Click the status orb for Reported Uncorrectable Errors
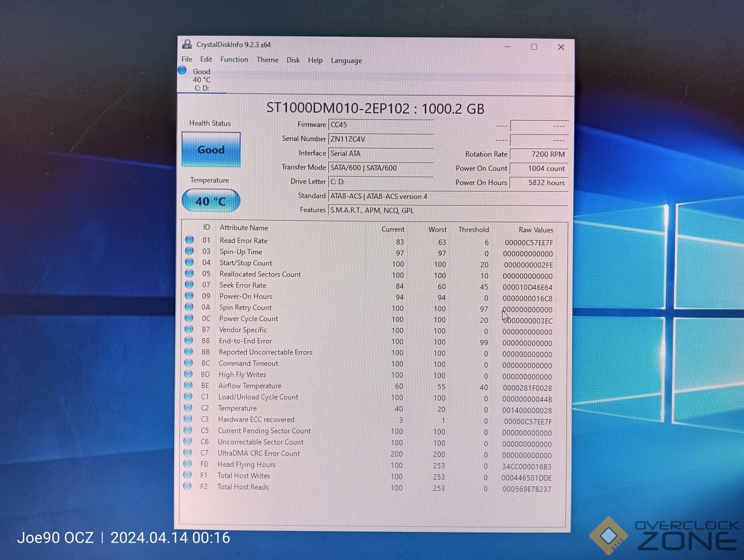This screenshot has width=744, height=560. point(189,352)
